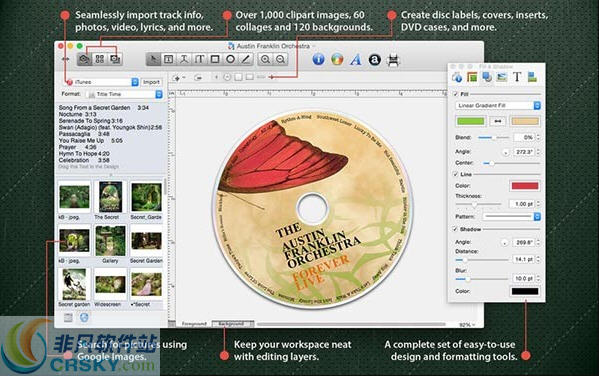Select the 'Widescreen' thumbnail image
599x376 pixels.
coord(110,284)
